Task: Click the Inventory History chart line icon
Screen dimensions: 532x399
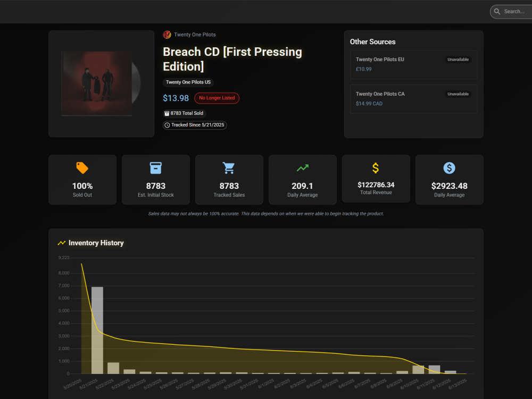Action: point(61,243)
